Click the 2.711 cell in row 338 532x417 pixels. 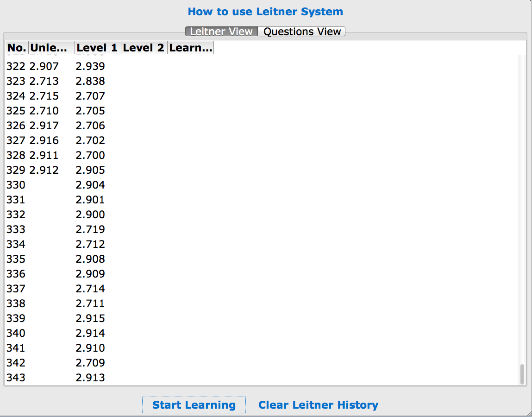click(90, 303)
